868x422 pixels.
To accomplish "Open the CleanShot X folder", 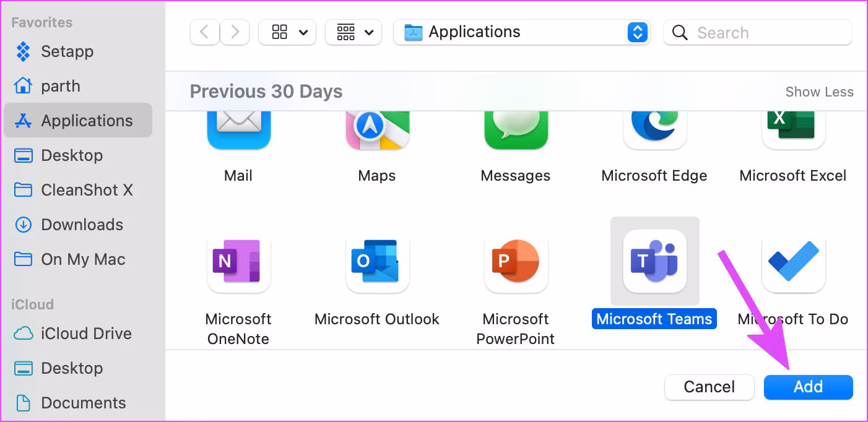I will pyautogui.click(x=73, y=189).
